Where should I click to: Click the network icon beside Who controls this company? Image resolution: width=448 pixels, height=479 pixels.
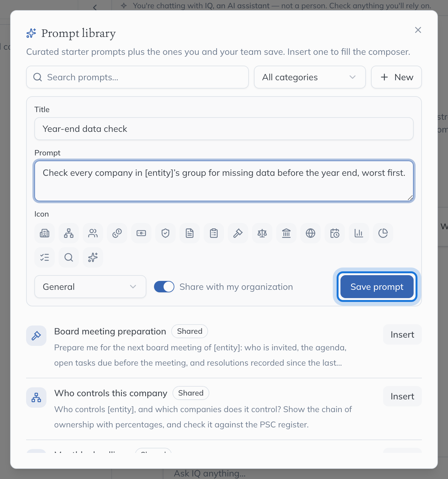[x=36, y=397]
